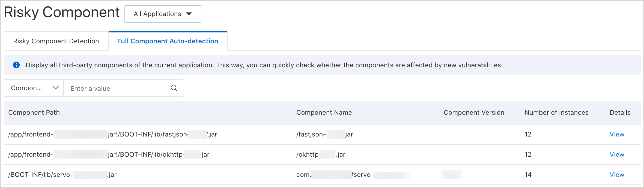644x188 pixels.
Task: Click the search magnifier icon
Action: click(x=174, y=88)
